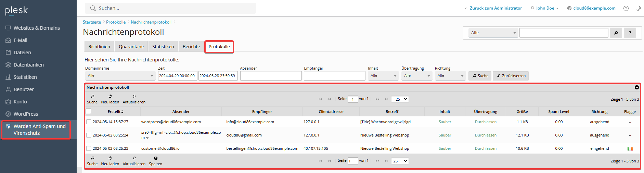Open the Übertragung filter dropdown
644x173 pixels.
417,76
